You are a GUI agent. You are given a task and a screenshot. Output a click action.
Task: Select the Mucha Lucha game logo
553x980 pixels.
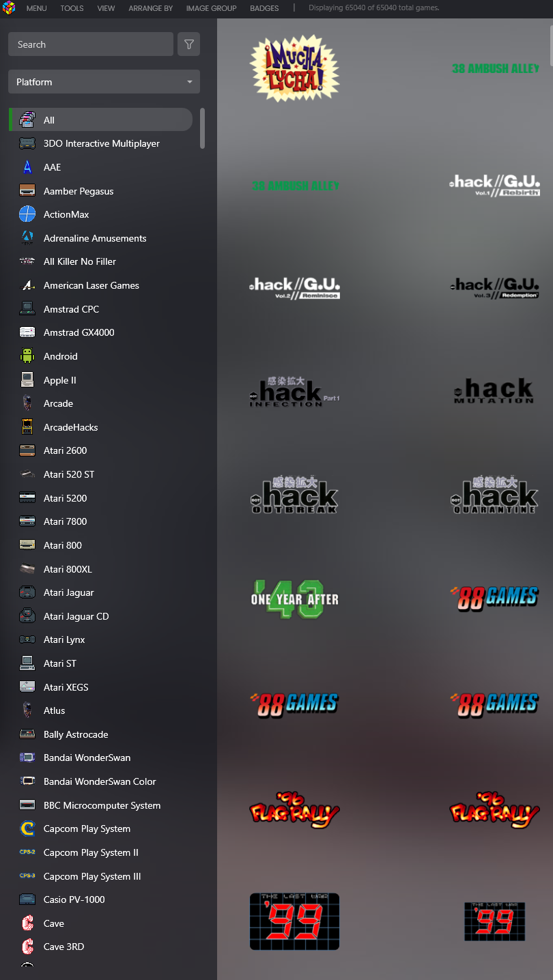pos(294,68)
